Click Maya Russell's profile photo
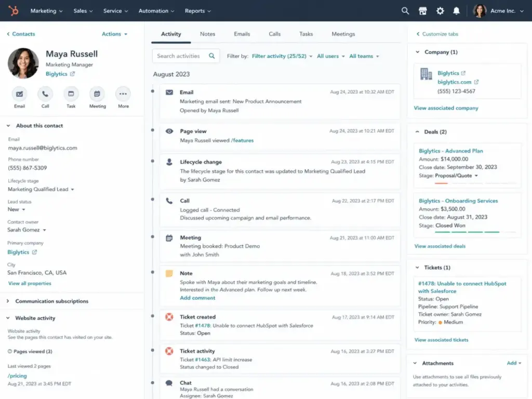This screenshot has width=532, height=399. point(23,63)
